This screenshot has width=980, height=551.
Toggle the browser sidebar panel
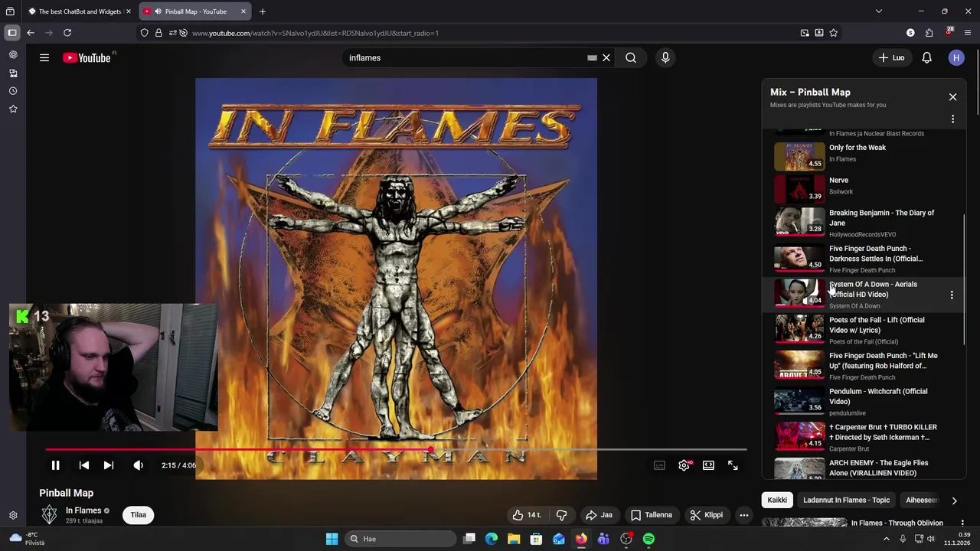click(x=12, y=33)
